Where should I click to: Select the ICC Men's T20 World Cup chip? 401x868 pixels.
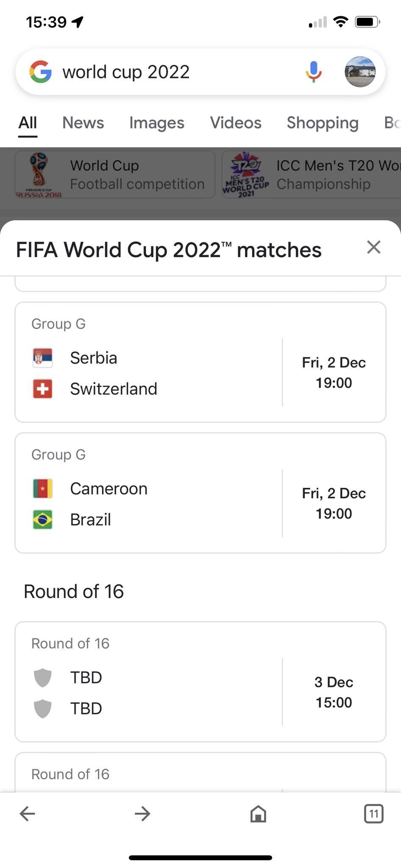click(312, 175)
